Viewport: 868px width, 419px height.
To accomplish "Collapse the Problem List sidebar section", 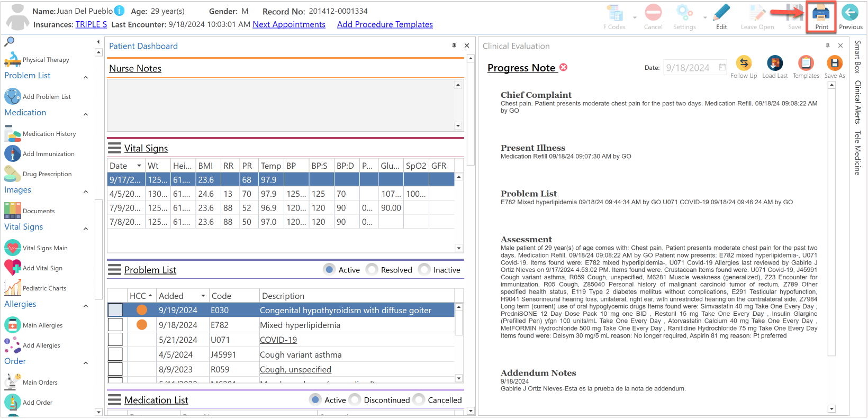I will coord(86,77).
